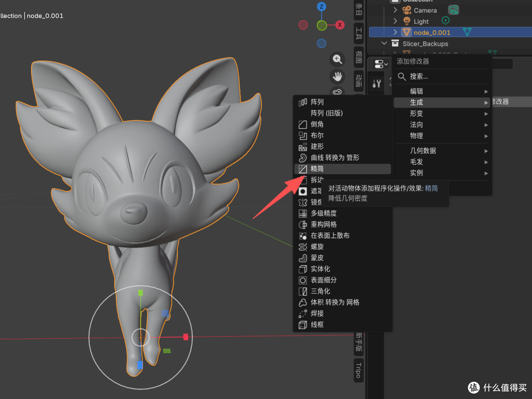Click the red X-axis handle of the model's move gizmo

click(x=186, y=337)
